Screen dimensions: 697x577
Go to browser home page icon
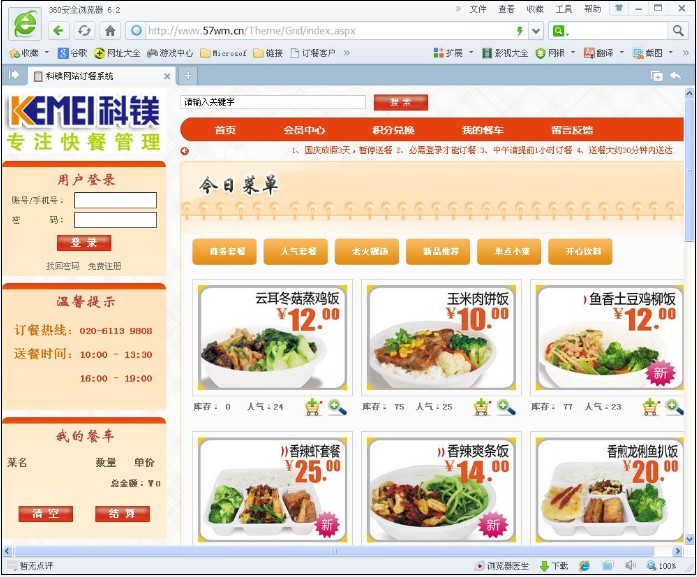point(110,31)
